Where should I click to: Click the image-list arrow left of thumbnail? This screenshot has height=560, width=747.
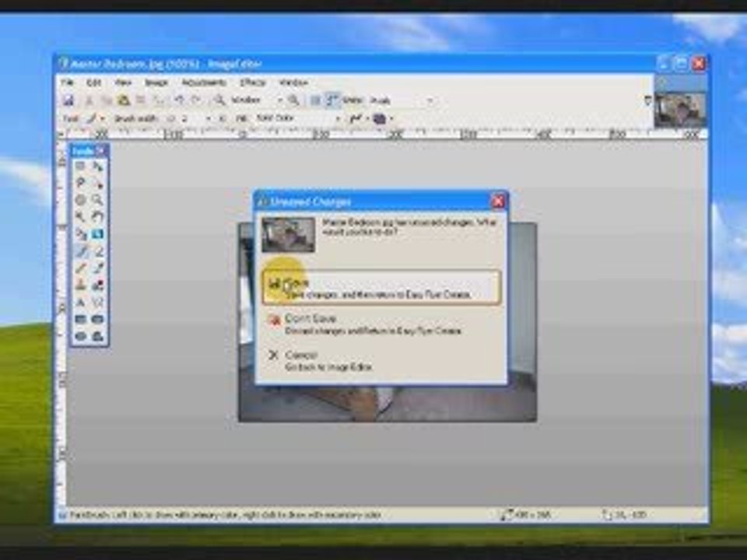[647, 100]
